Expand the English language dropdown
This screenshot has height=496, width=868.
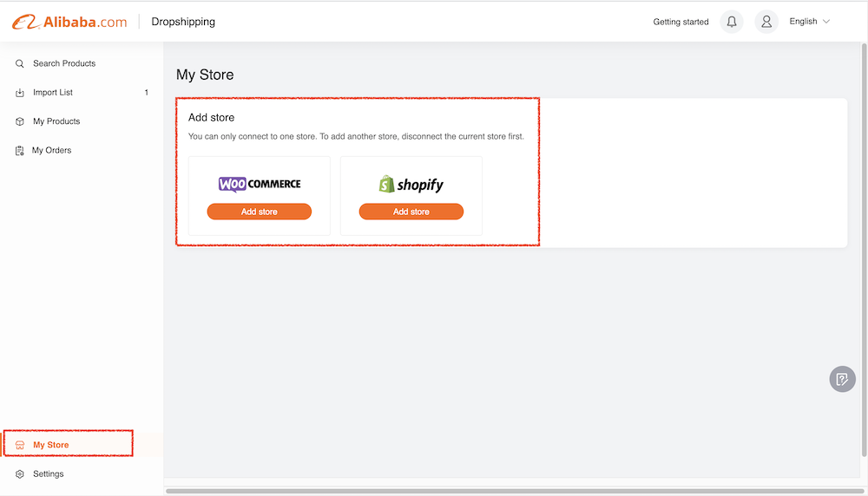(x=809, y=22)
